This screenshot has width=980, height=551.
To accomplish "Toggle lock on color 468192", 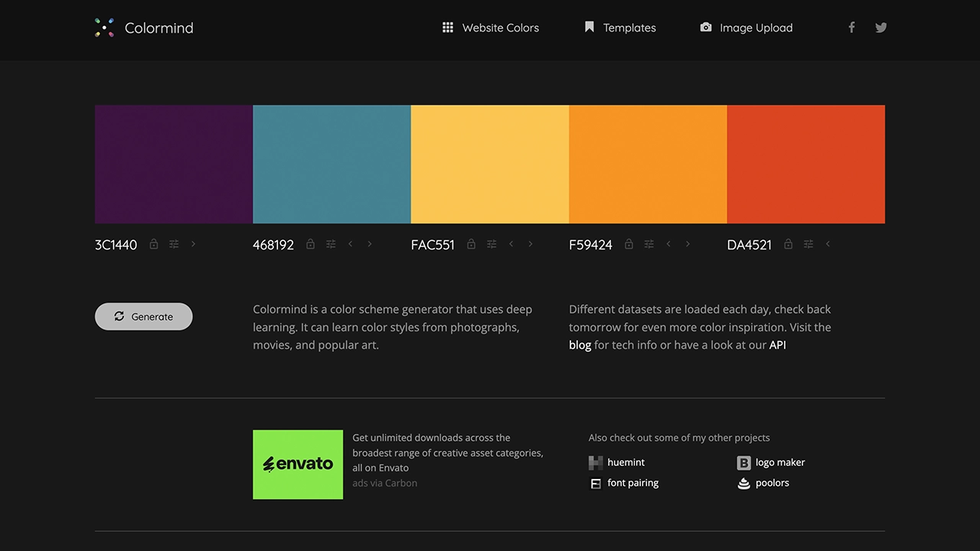I will (x=310, y=244).
